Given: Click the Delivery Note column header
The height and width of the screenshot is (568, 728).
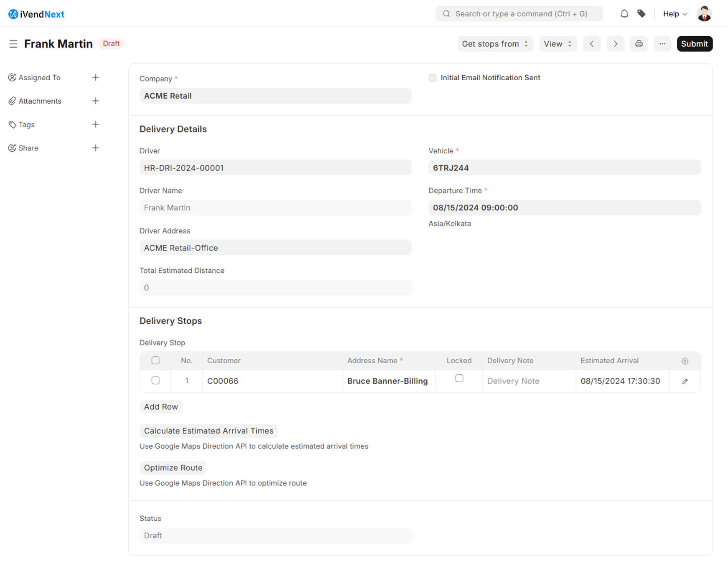Looking at the screenshot, I should [529, 361].
